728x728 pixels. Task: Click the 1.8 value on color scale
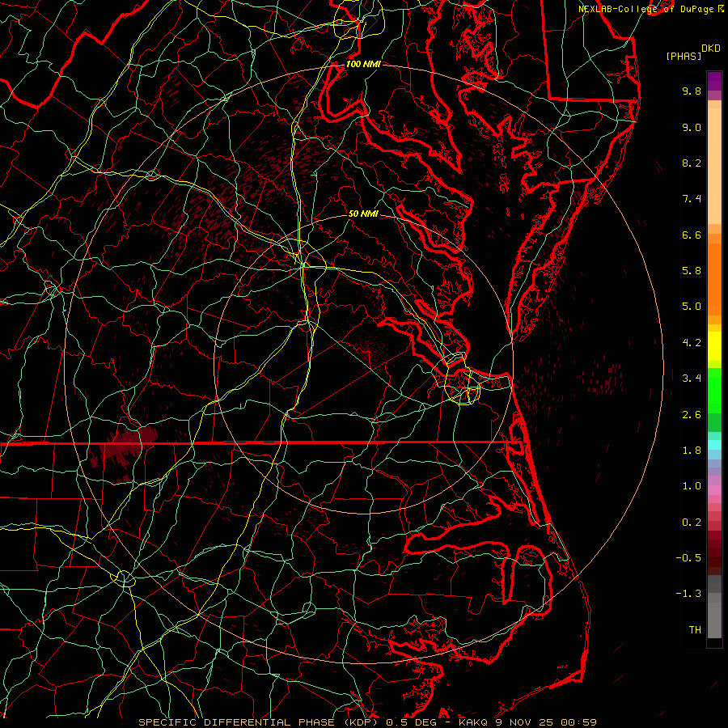[692, 451]
